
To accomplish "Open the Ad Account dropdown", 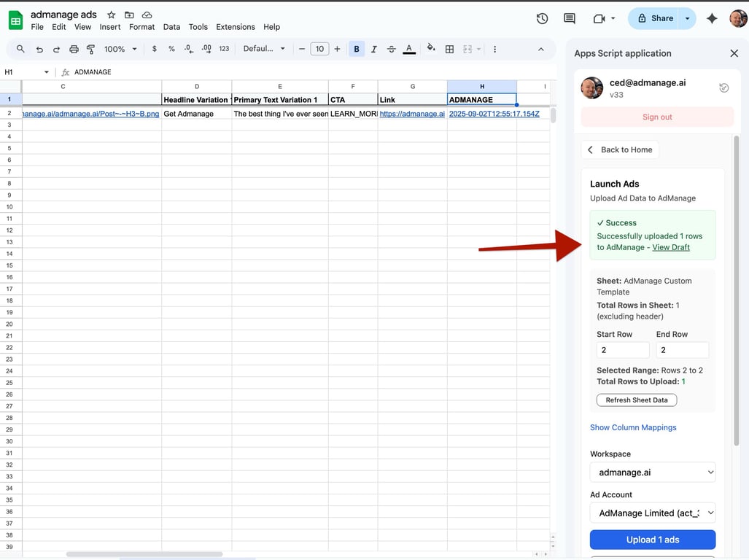I will coord(653,513).
